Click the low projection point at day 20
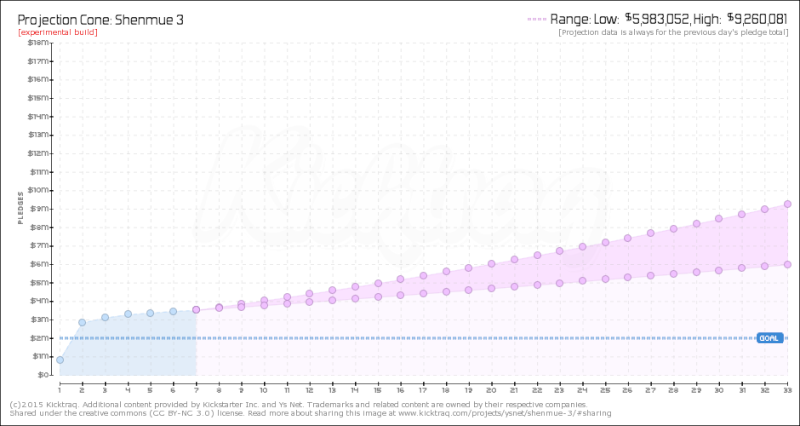 coord(491,288)
